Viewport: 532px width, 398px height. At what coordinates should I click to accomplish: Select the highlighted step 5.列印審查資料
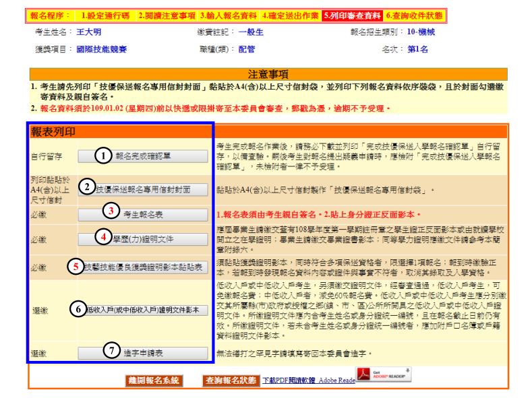(352, 15)
